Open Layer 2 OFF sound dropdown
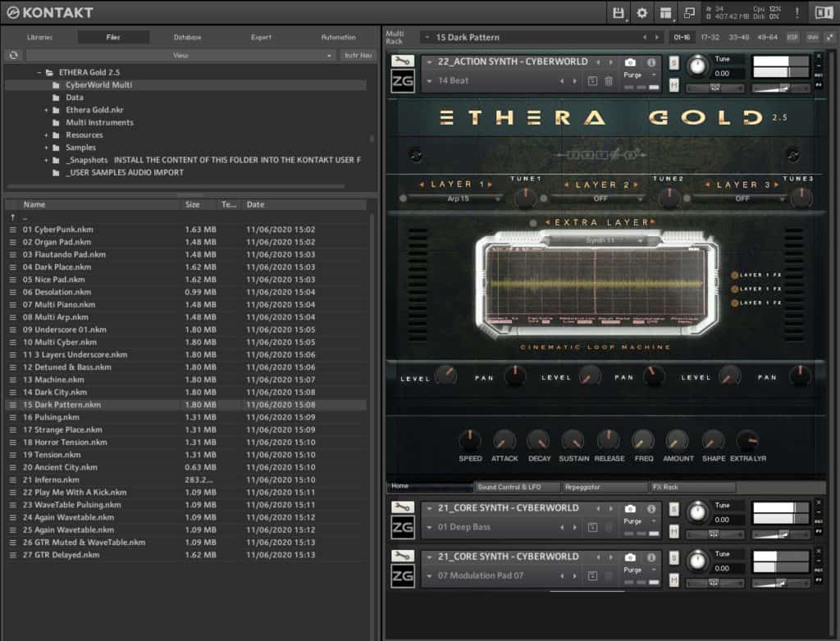840x641 pixels. pyautogui.click(x=599, y=198)
